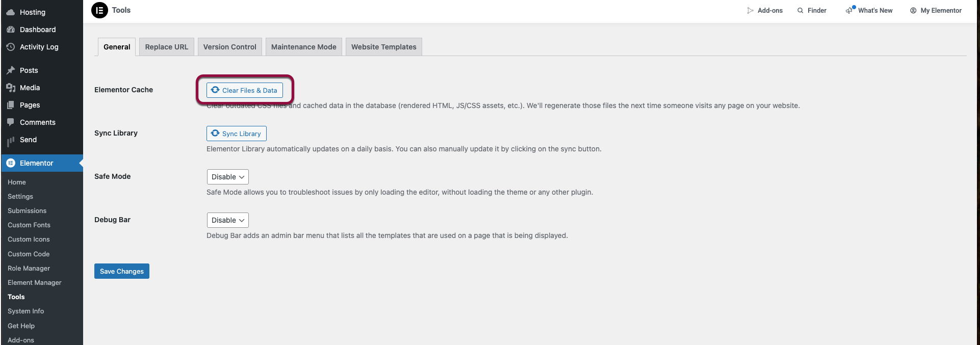Open the Media icon in sidebar
980x345 pixels.
point(11,88)
